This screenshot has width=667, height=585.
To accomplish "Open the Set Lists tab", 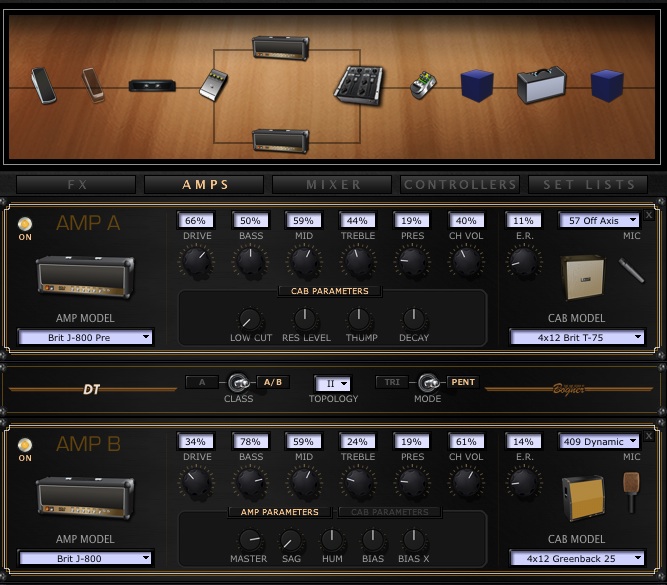I will tap(588, 185).
